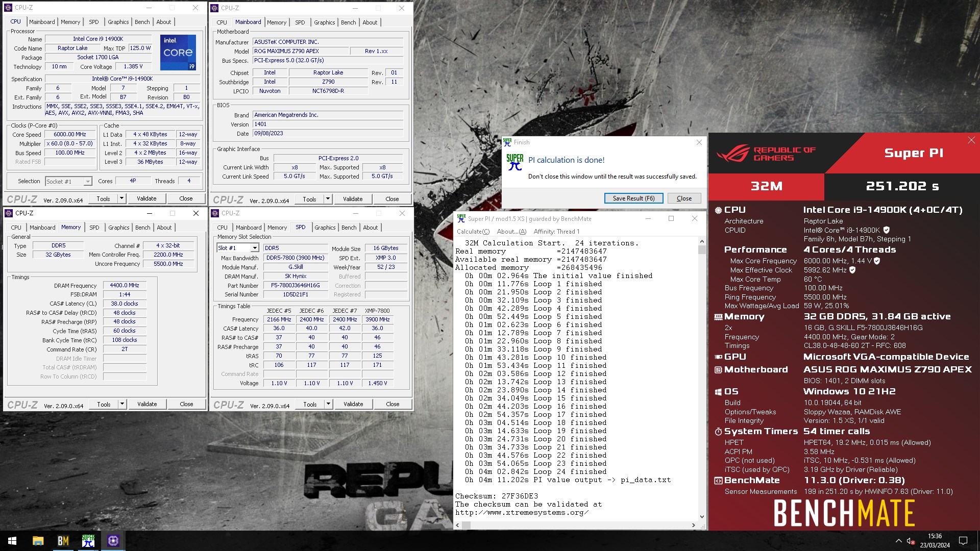Screen dimensions: 980x551
Task: Click the verified shield beside CPUID
Action: coord(886,230)
